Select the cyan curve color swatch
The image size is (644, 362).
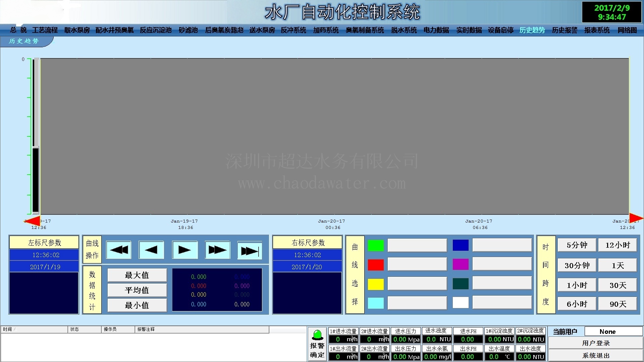376,303
